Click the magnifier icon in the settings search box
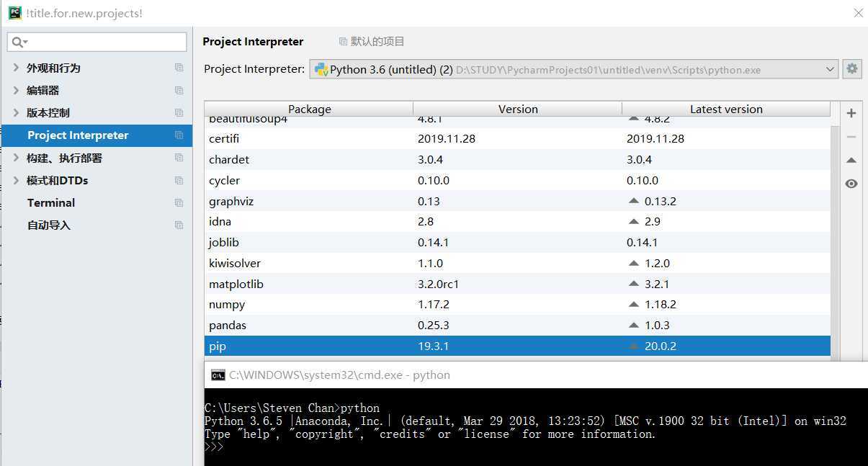868x466 pixels. coord(17,42)
